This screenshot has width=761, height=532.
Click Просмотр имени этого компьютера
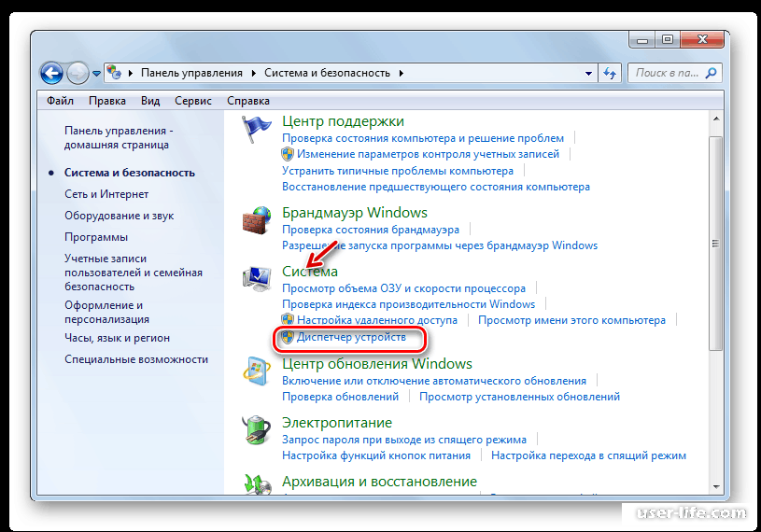(571, 320)
